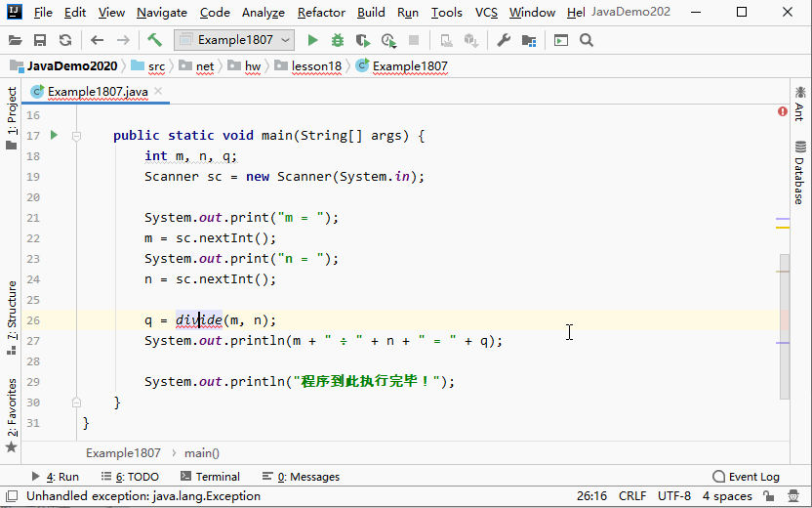Open the File menu

43,13
